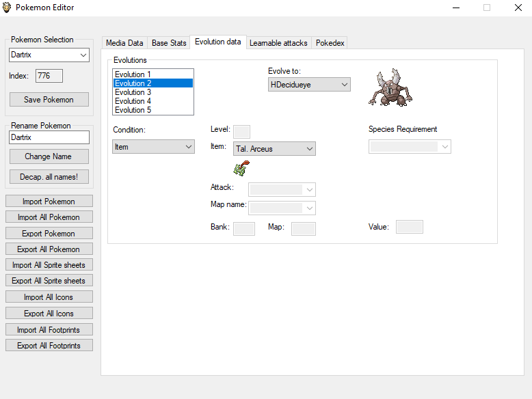Select Evolution 4 in the list
Image resolution: width=532 pixels, height=399 pixels.
[x=152, y=101]
